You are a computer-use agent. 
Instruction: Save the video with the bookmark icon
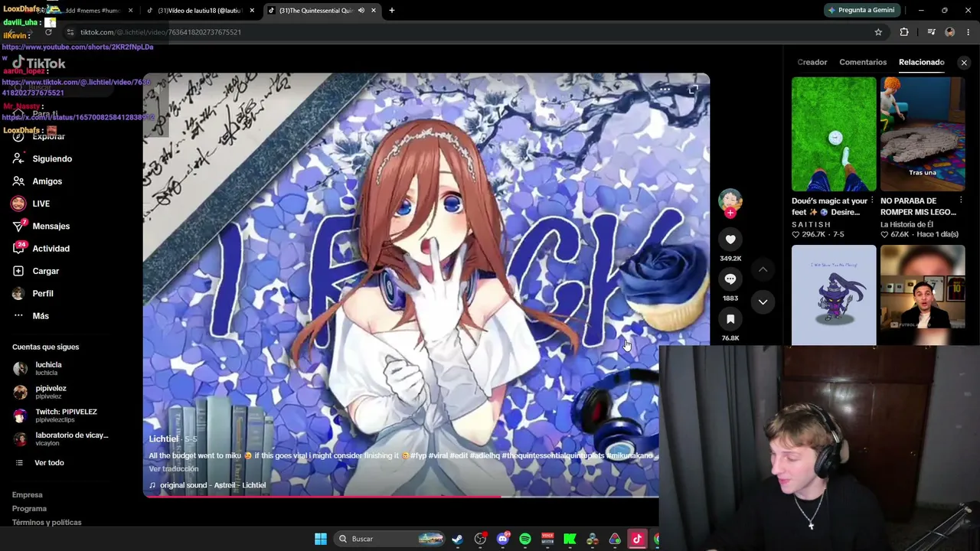coord(730,319)
